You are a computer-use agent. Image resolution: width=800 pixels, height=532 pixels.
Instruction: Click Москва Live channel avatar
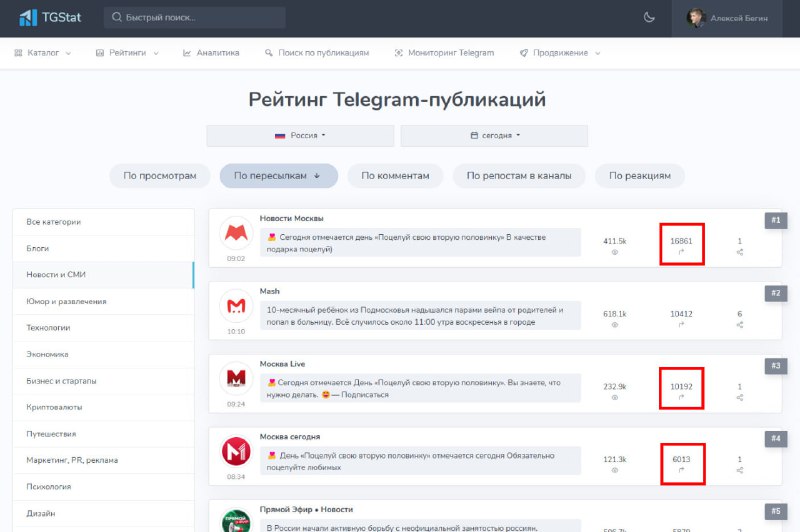point(236,379)
